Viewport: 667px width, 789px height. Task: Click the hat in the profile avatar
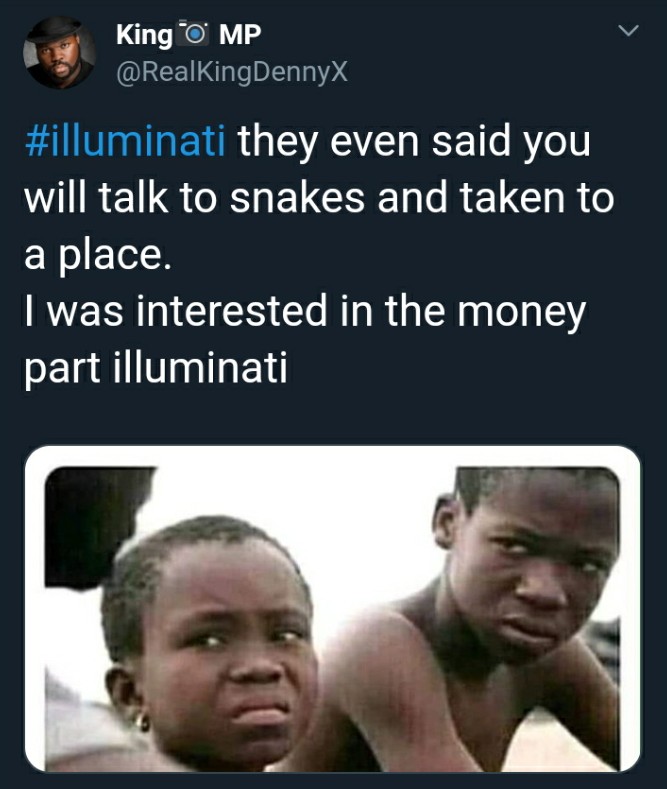click(x=54, y=31)
